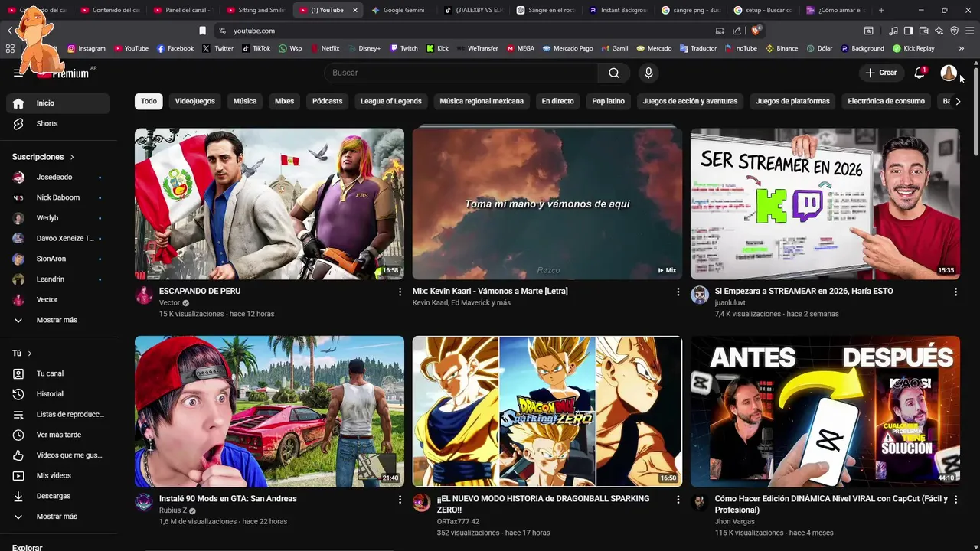The image size is (980, 551).
Task: Click the Crear button
Action: [880, 73]
